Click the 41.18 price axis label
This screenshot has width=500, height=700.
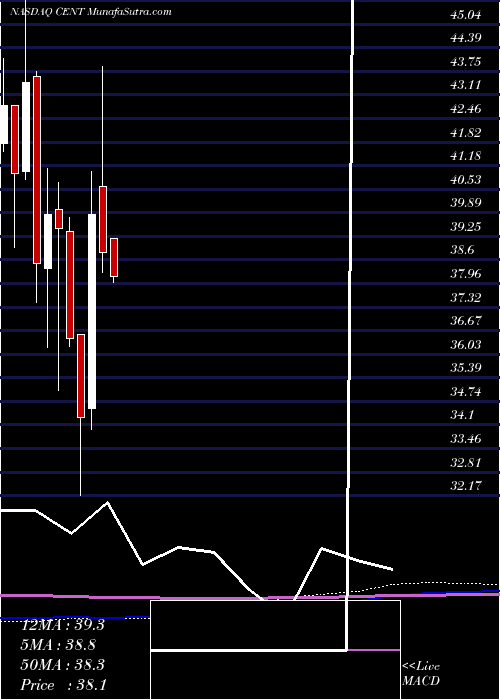pyautogui.click(x=466, y=156)
